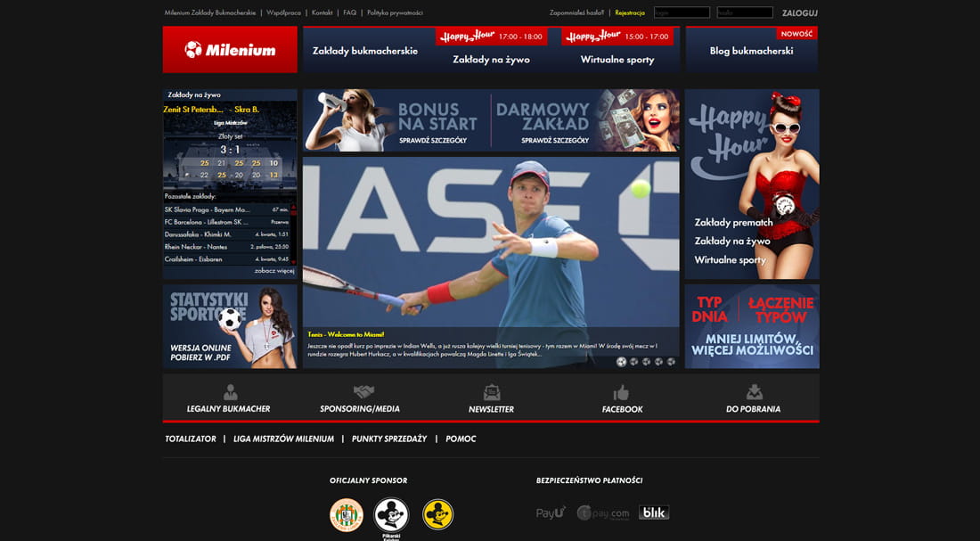Open the Legalny Bukmacher person icon
This screenshot has width=980, height=541.
click(230, 393)
